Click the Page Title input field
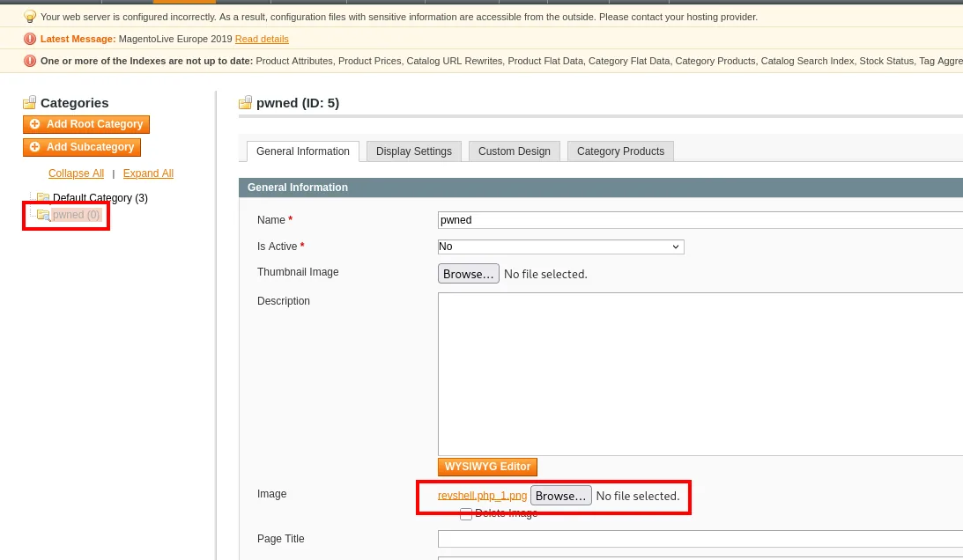Viewport: 963px width, 560px height. pos(700,539)
